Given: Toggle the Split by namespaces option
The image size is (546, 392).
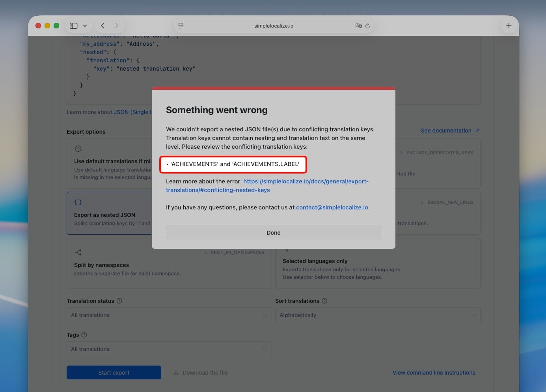Looking at the screenshot, I should click(169, 263).
